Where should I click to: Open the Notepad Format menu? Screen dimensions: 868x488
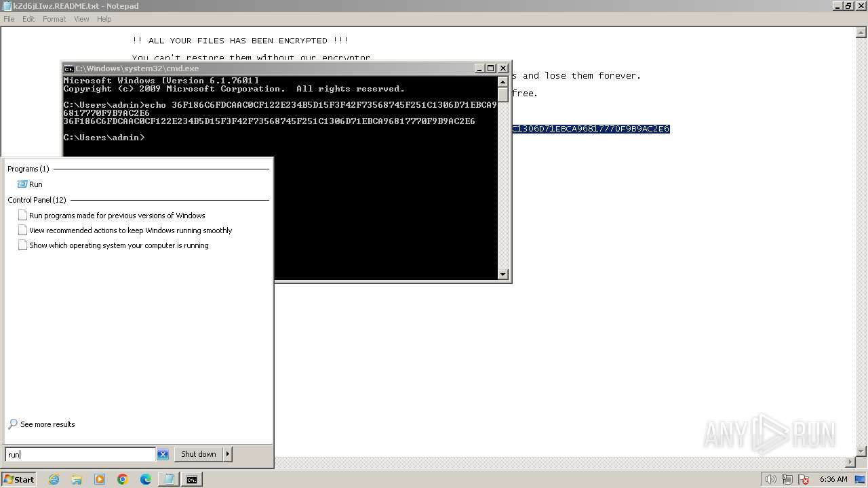(54, 19)
